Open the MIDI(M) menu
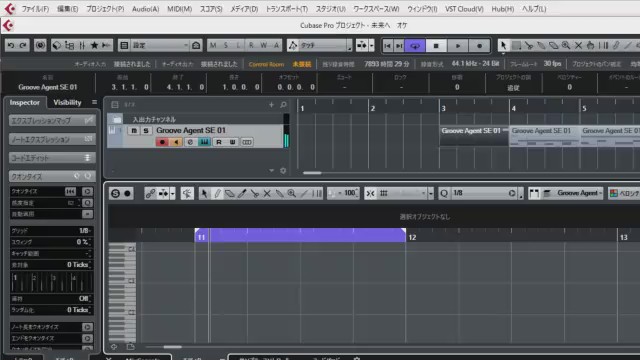640x360 pixels. pos(180,9)
